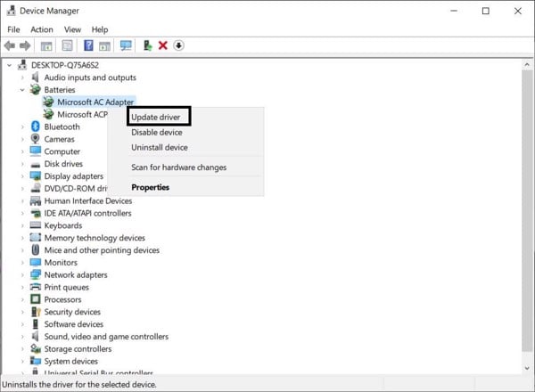This screenshot has height=392, width=535.
Task: Click the red X Uninstall device icon
Action: click(x=163, y=45)
